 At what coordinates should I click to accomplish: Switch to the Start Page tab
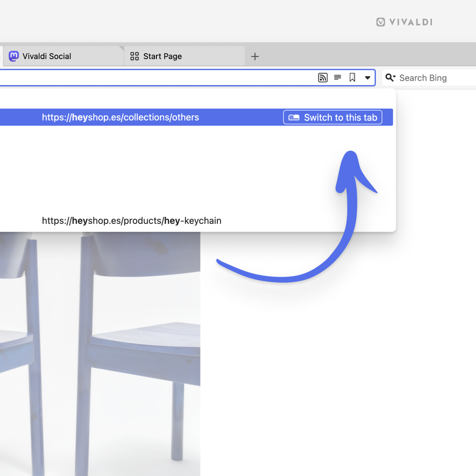[x=185, y=56]
